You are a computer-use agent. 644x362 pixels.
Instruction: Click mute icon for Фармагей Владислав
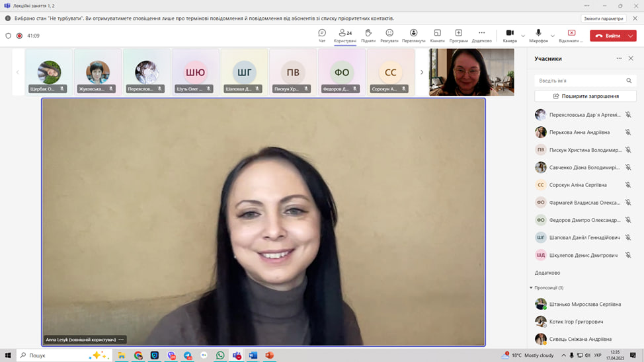[x=628, y=202]
